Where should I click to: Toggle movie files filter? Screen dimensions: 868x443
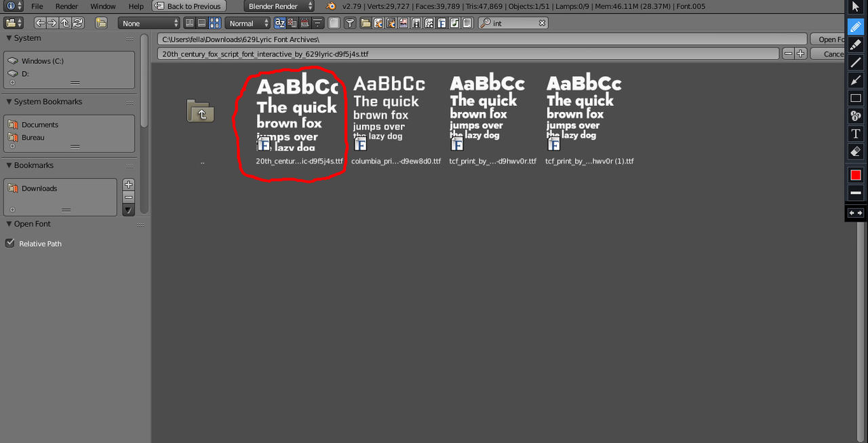[x=416, y=23]
